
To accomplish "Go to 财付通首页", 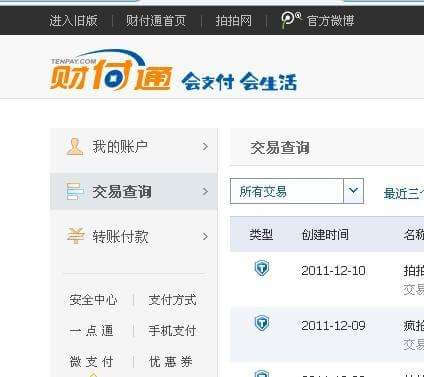I will [x=156, y=21].
